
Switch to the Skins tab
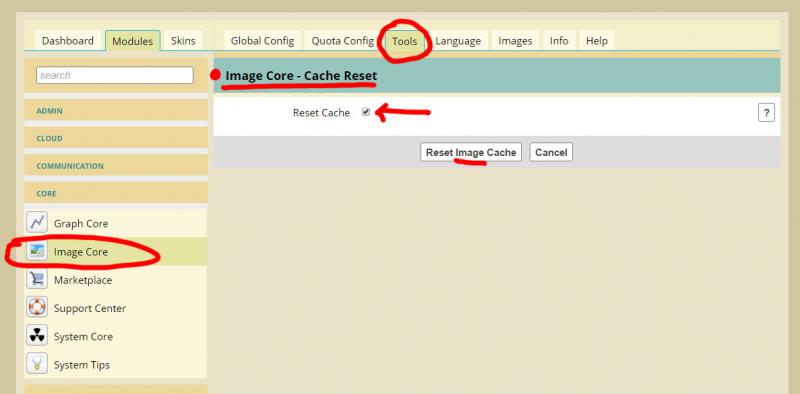point(183,41)
